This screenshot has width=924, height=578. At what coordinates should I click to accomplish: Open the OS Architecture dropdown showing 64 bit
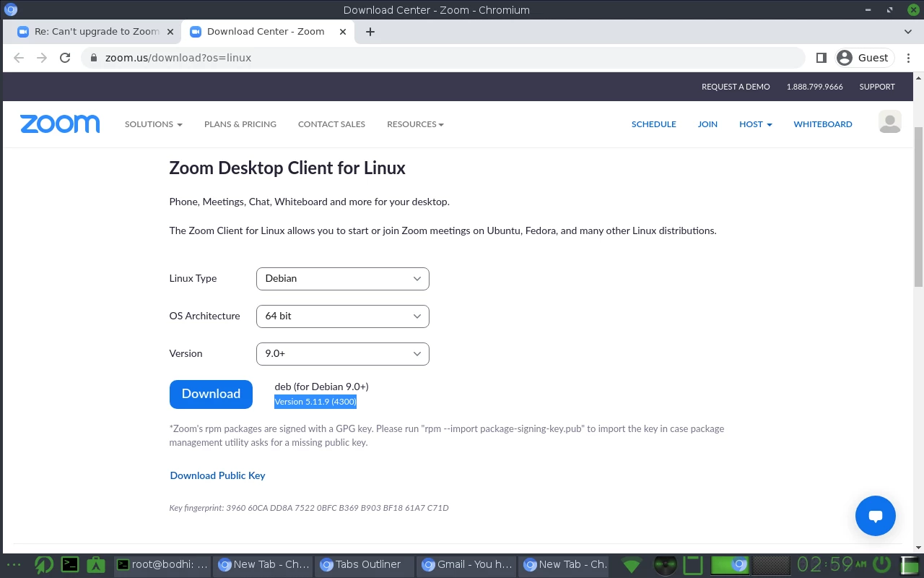(x=343, y=316)
